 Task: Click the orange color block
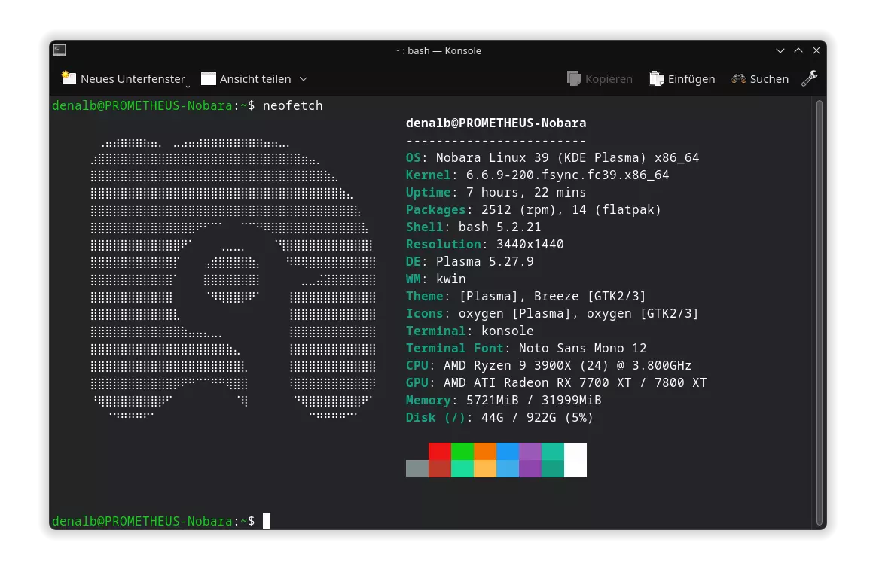click(485, 451)
